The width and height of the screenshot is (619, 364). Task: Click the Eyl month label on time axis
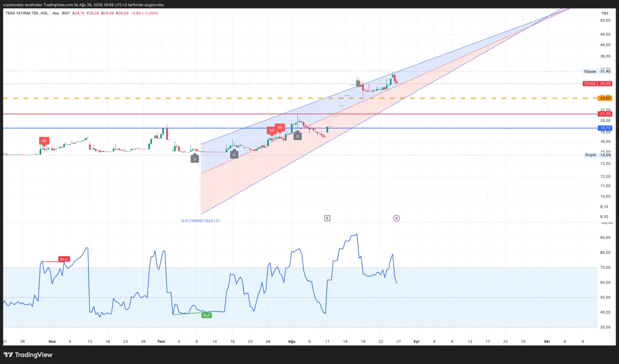(x=416, y=341)
